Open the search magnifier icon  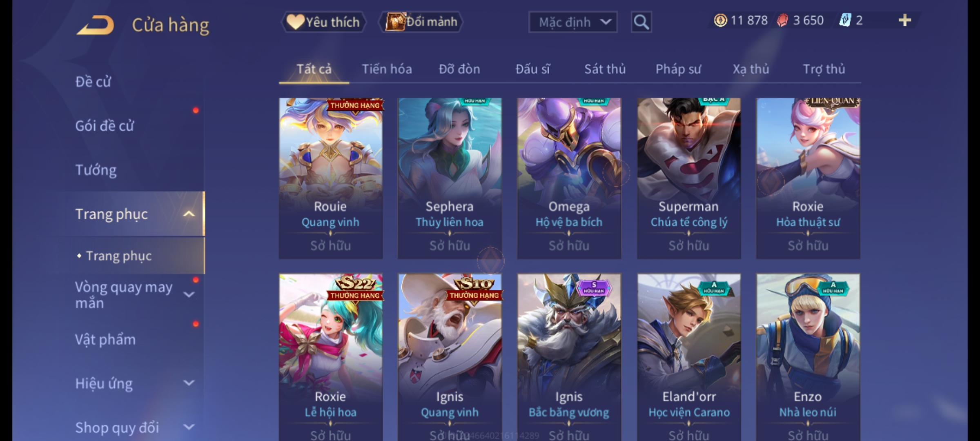[x=641, y=22]
